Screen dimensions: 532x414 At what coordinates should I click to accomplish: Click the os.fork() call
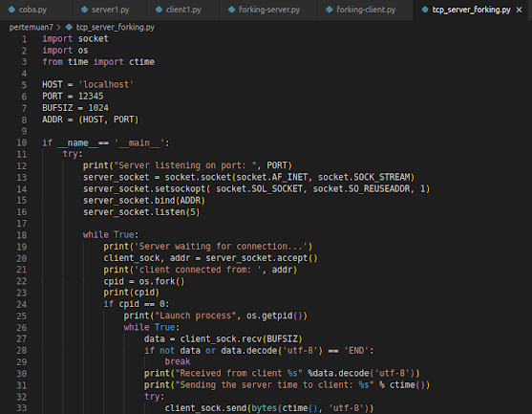[161, 281]
